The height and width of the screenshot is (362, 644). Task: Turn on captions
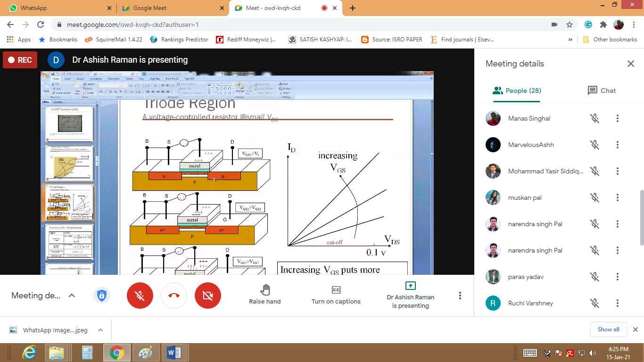pyautogui.click(x=336, y=295)
